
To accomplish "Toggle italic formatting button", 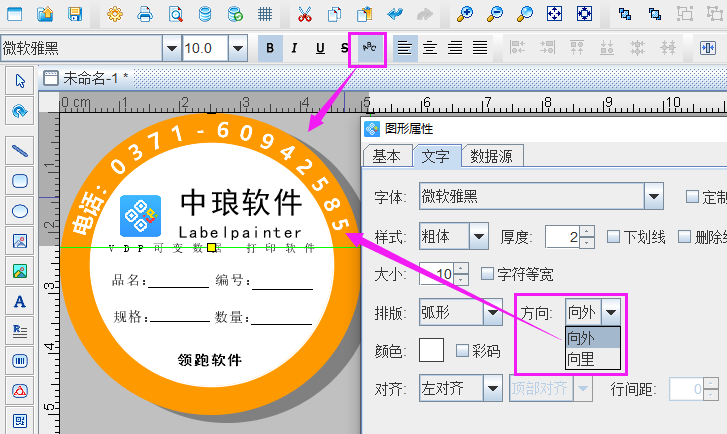I will [x=294, y=48].
